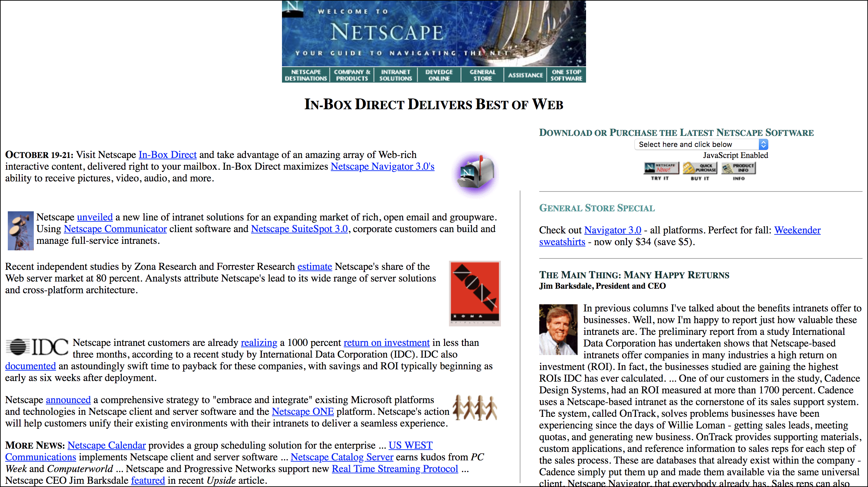The width and height of the screenshot is (868, 487).
Task: Click the IDC logo image
Action: pos(37,347)
